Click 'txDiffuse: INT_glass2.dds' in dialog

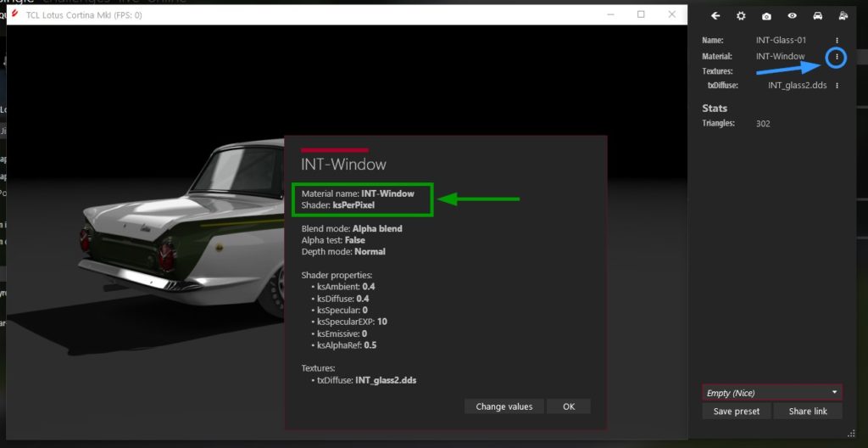pos(366,381)
